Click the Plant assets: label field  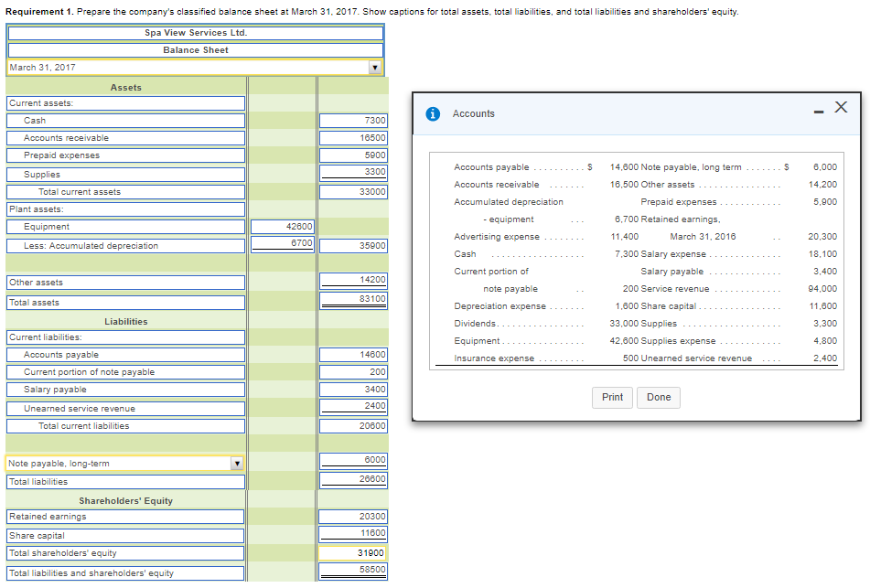tap(126, 209)
